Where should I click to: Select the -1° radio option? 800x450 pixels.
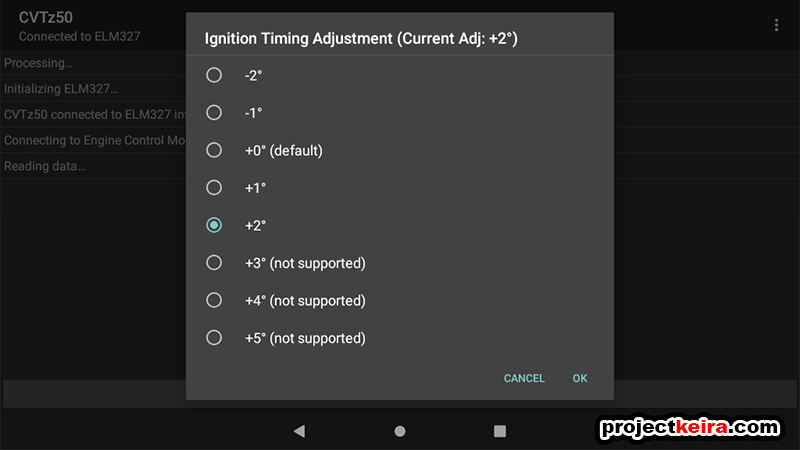coord(214,113)
